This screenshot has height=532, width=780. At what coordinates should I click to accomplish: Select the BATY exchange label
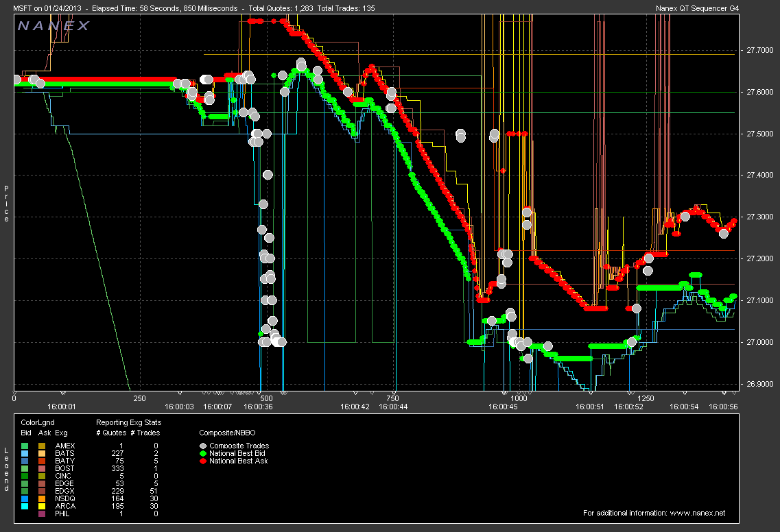tap(64, 461)
